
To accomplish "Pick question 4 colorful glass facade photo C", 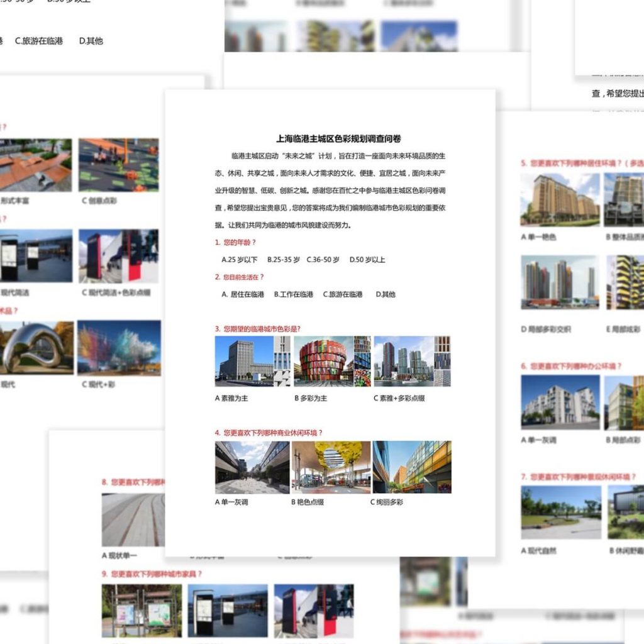I will [x=412, y=467].
